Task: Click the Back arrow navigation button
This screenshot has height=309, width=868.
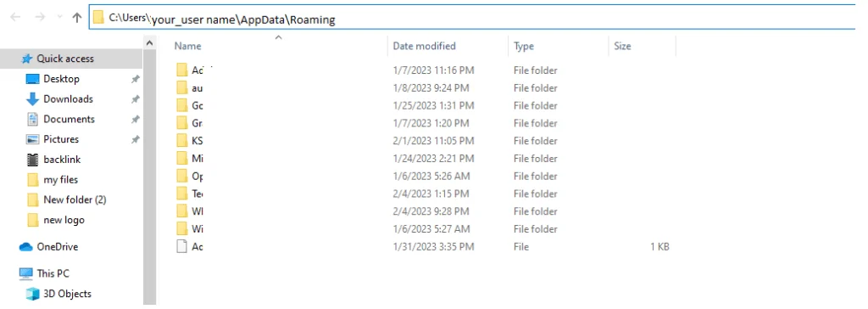Action: pyautogui.click(x=15, y=17)
